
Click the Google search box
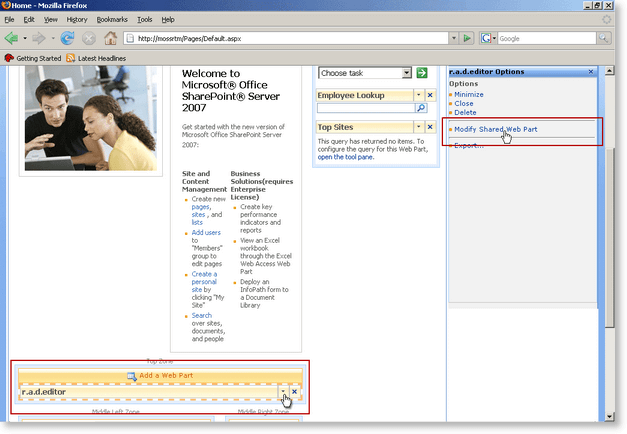point(547,38)
